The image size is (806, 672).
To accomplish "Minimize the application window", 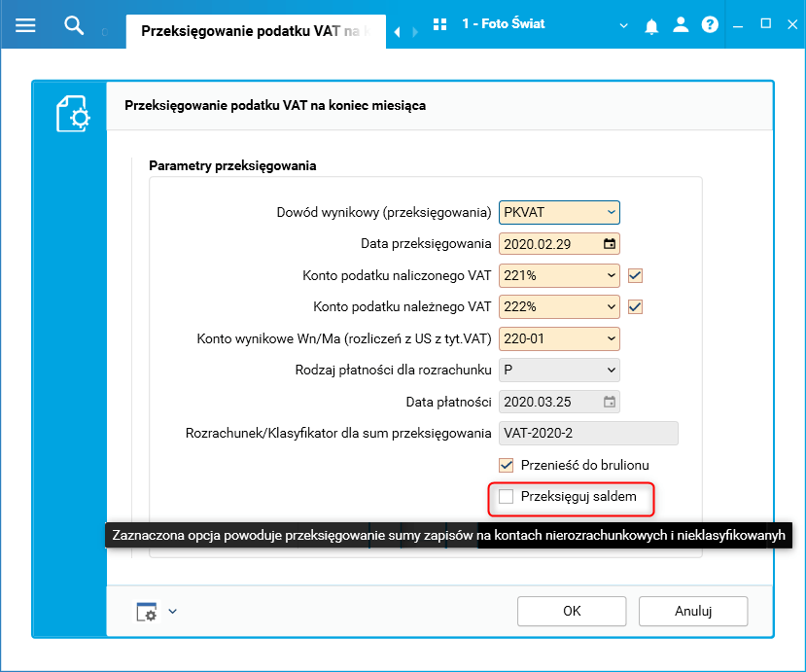I will (738, 24).
